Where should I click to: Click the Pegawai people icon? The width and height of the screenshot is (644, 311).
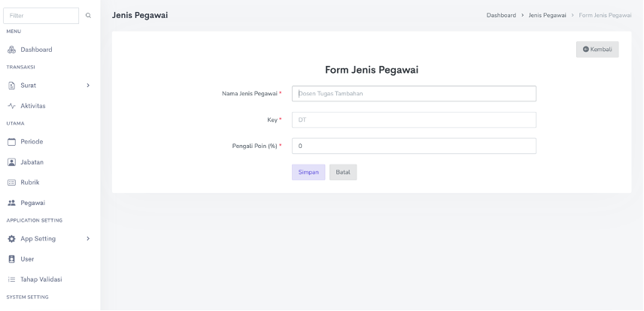pyautogui.click(x=11, y=203)
